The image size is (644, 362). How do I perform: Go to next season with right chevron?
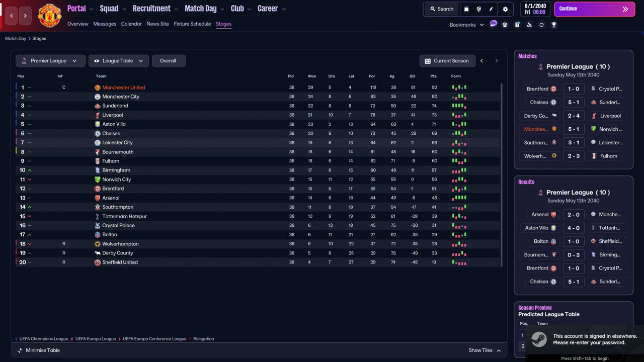497,61
